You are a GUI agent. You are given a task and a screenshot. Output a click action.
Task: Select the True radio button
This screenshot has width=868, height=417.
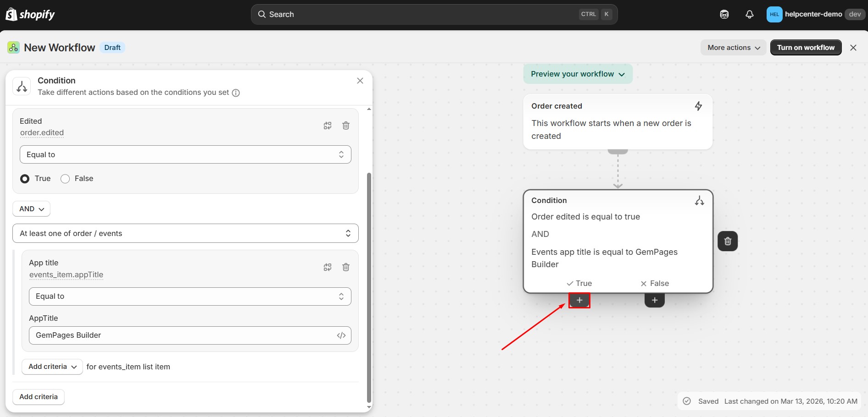click(x=25, y=179)
